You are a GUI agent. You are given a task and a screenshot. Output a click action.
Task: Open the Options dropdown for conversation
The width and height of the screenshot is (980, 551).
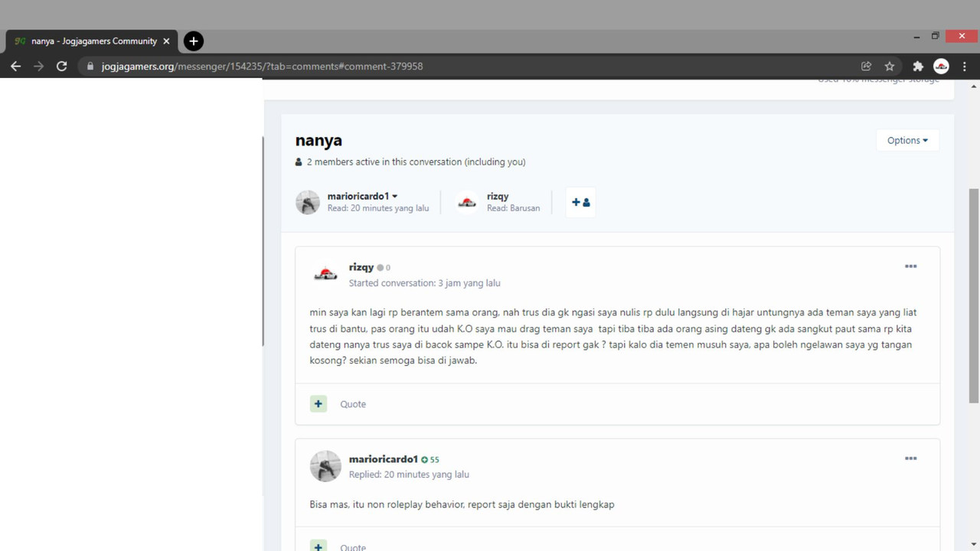tap(907, 140)
